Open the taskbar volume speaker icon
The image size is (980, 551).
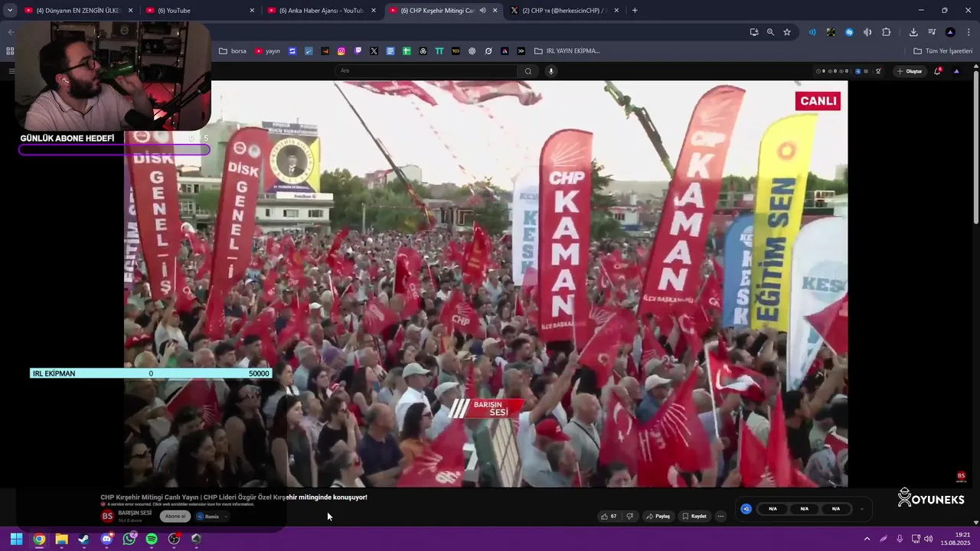929,539
